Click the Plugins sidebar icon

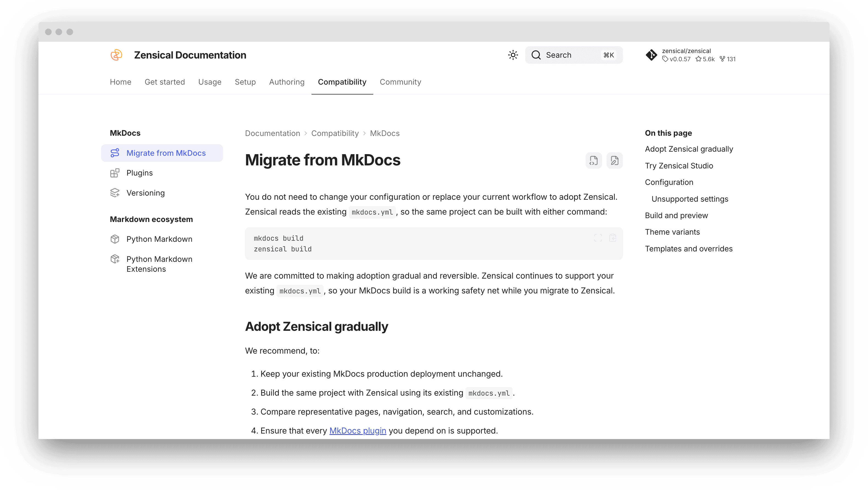[115, 173]
